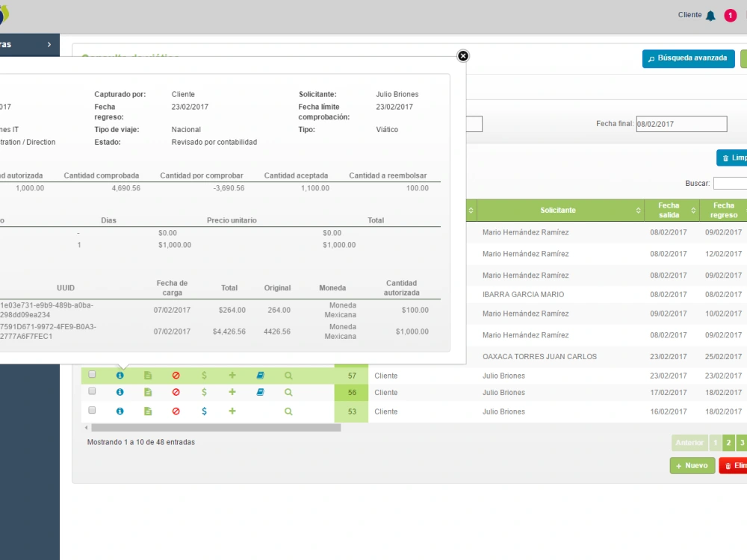Click the red Eliminar button
Screen dimensions: 747x560
734,465
